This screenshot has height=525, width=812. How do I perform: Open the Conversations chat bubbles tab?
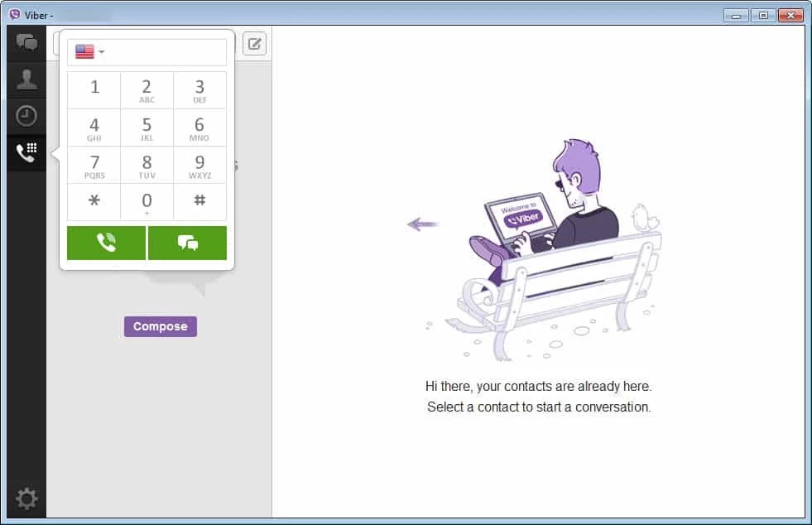coord(26,42)
